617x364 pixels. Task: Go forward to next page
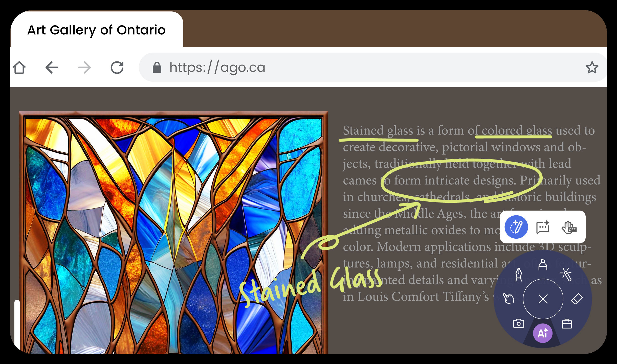(84, 67)
